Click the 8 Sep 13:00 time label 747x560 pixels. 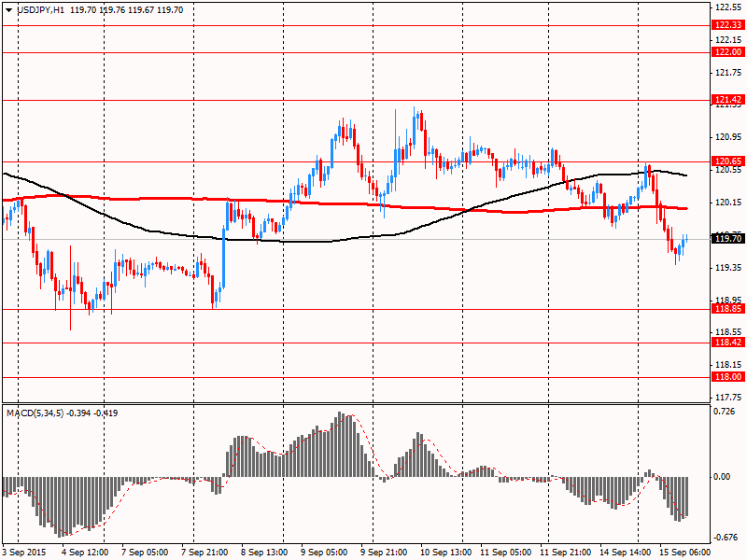(x=265, y=553)
